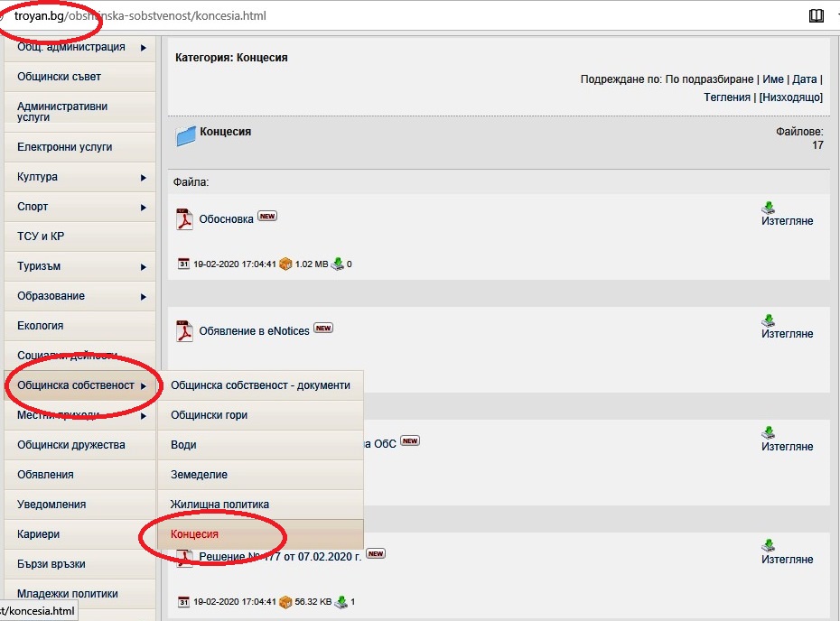Click the download icon in the eNotices row
840x621 pixels.
pyautogui.click(x=769, y=320)
